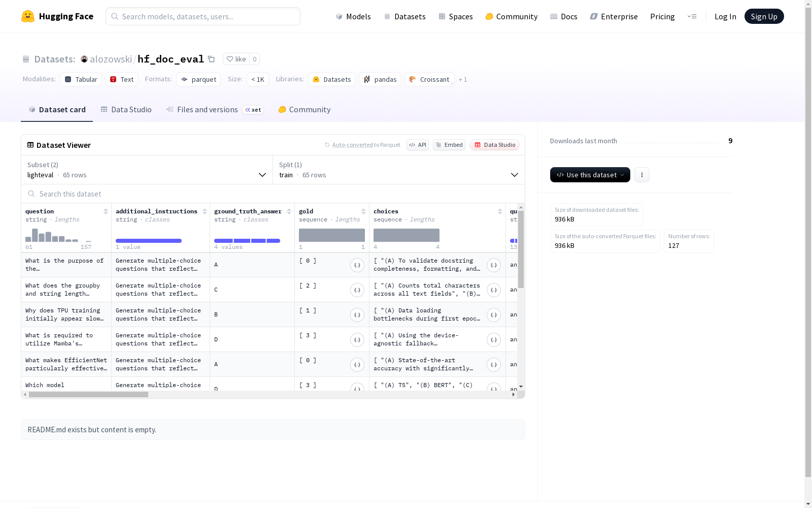Click the ground_truth_answer class distribution bar

tap(247, 241)
